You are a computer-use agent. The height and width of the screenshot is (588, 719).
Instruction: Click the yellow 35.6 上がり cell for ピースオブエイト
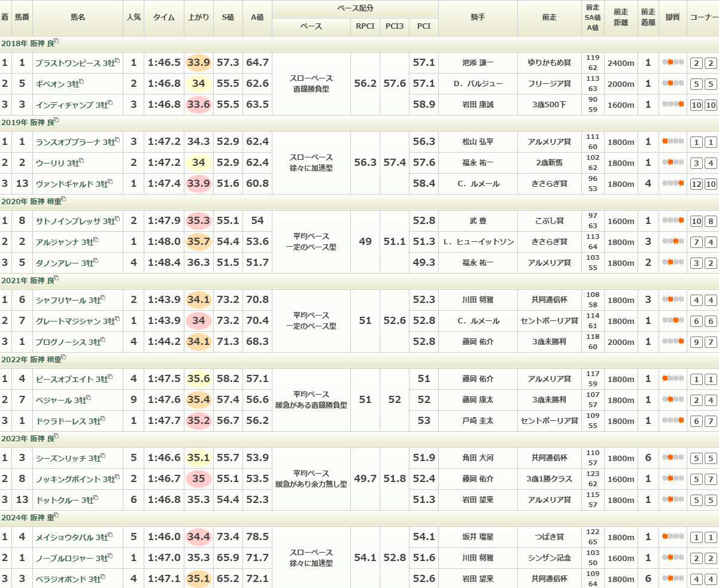tap(199, 378)
